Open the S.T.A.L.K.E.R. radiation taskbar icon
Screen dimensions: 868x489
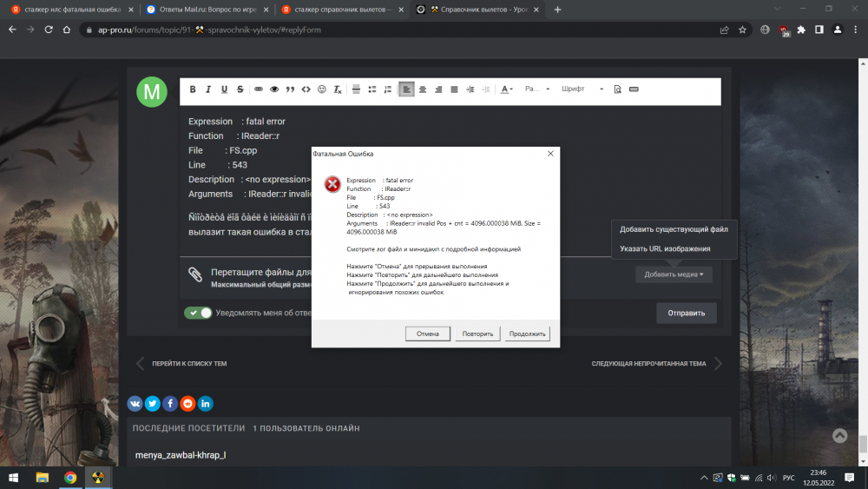point(98,478)
